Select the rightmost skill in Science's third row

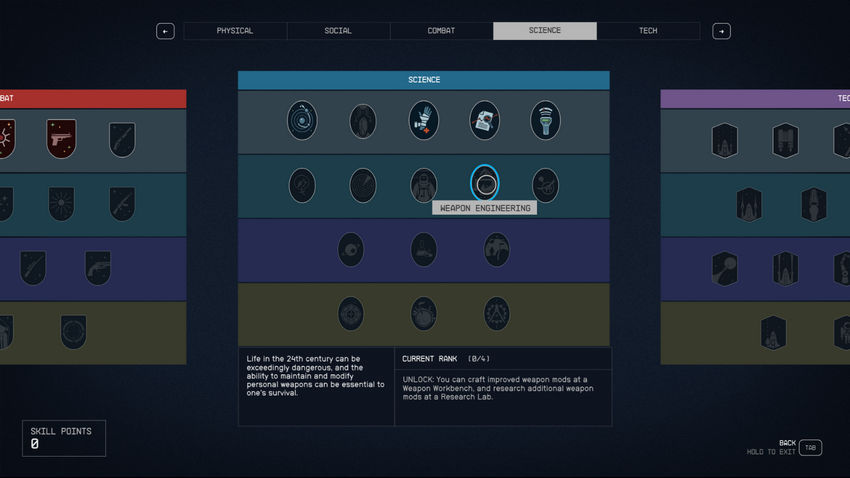(496, 249)
